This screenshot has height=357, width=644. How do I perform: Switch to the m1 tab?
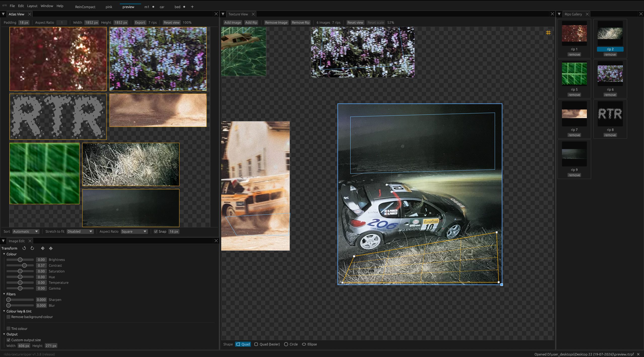[147, 7]
